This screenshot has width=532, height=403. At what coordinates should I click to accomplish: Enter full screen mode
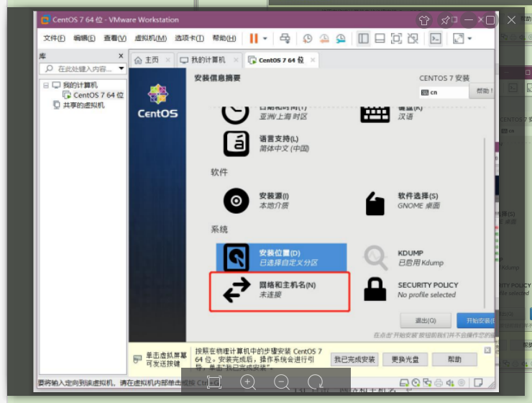coord(396,38)
